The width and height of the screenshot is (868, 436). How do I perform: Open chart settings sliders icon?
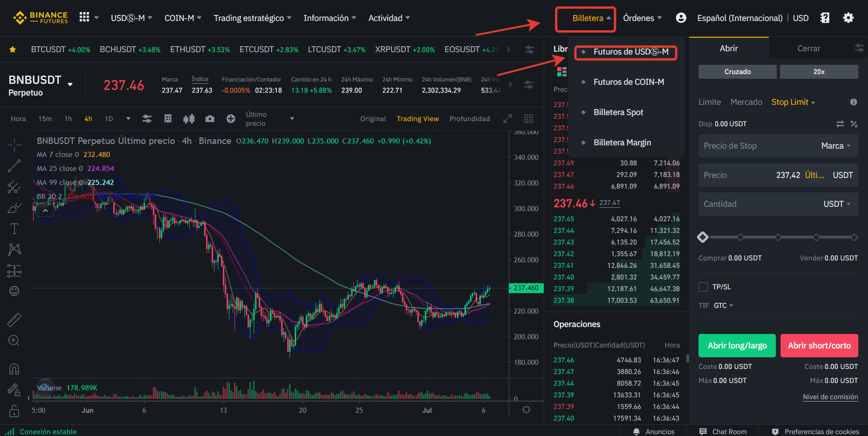(x=147, y=119)
